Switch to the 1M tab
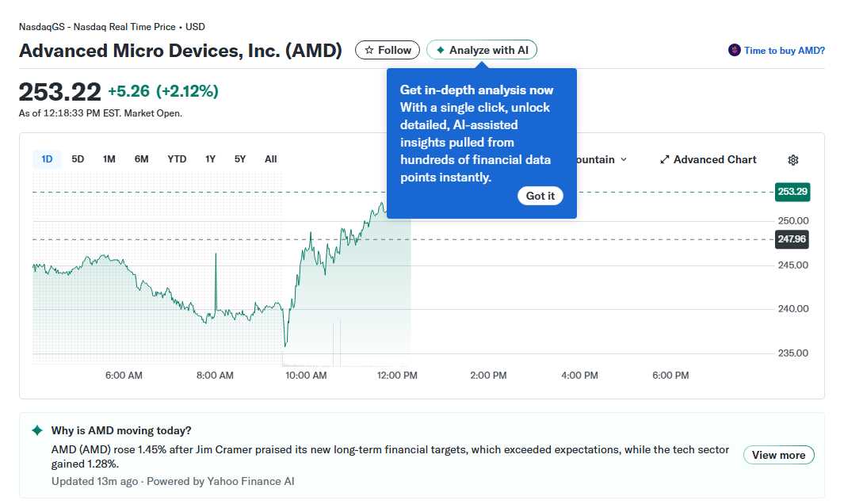This screenshot has width=844, height=504. coord(109,158)
